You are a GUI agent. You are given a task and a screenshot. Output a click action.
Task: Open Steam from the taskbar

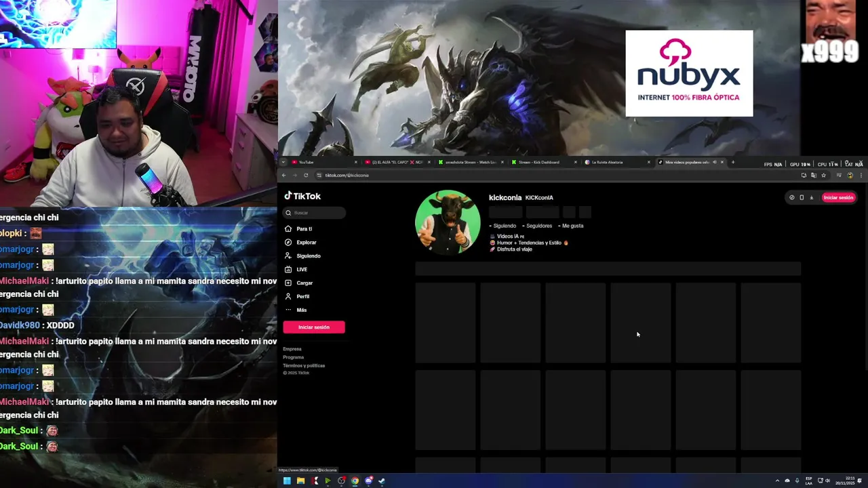coord(382,481)
